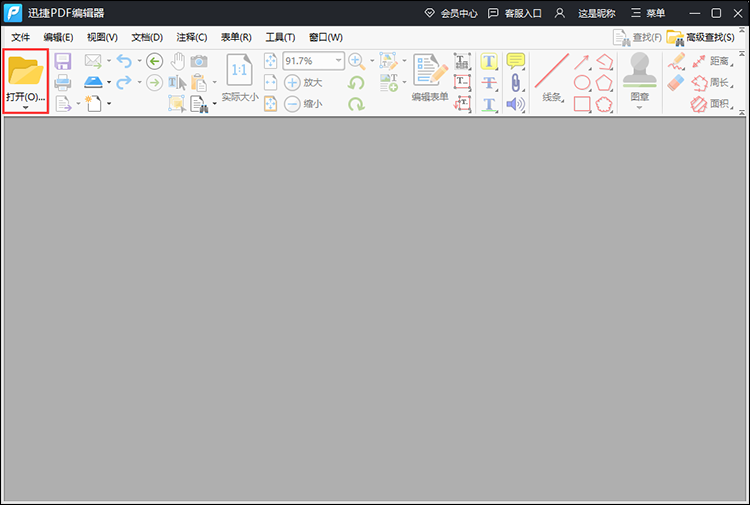
Task: Select the magnifier zoom tool
Action: pyautogui.click(x=357, y=61)
